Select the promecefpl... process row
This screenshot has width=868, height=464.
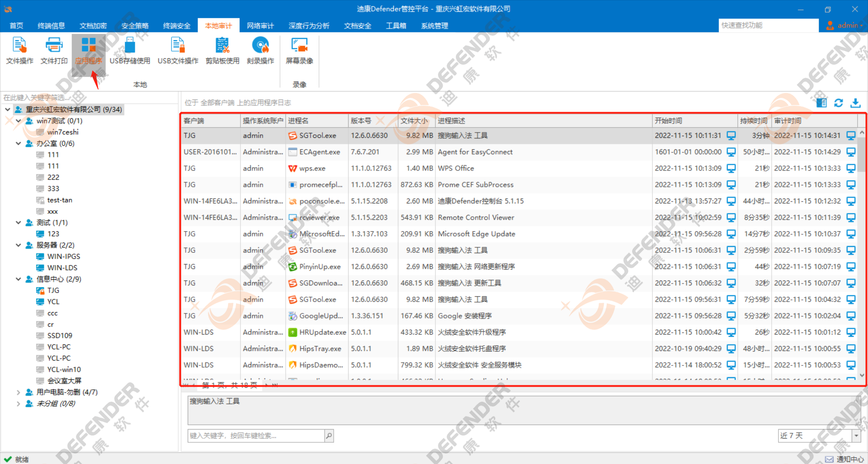tap(519, 185)
